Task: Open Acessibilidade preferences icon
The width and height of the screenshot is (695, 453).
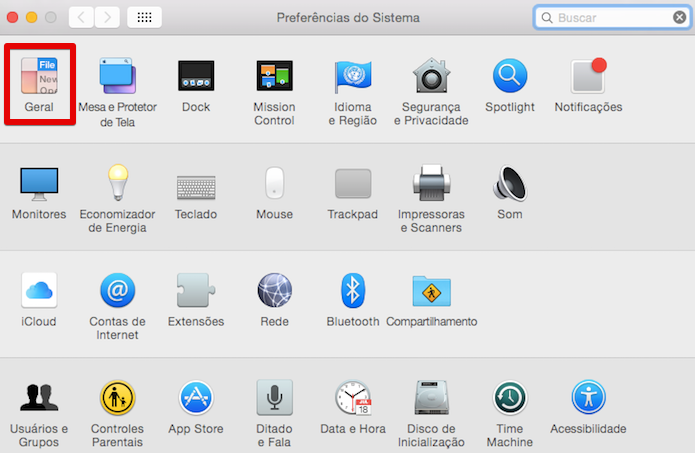Action: click(x=588, y=397)
